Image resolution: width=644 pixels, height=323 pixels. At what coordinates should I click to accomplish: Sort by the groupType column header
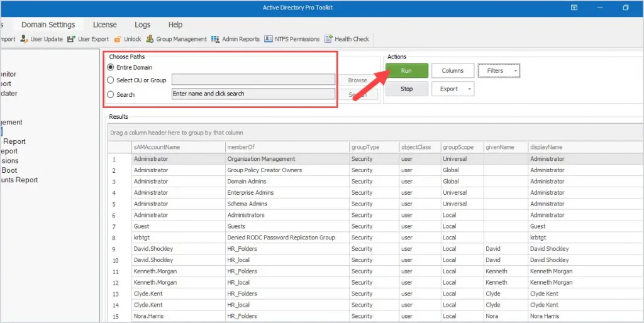click(x=374, y=147)
